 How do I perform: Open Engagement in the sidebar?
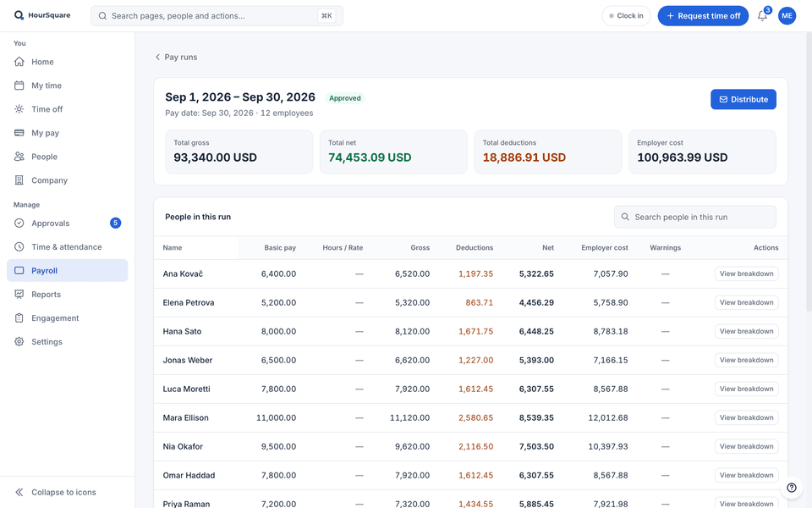click(x=68, y=317)
